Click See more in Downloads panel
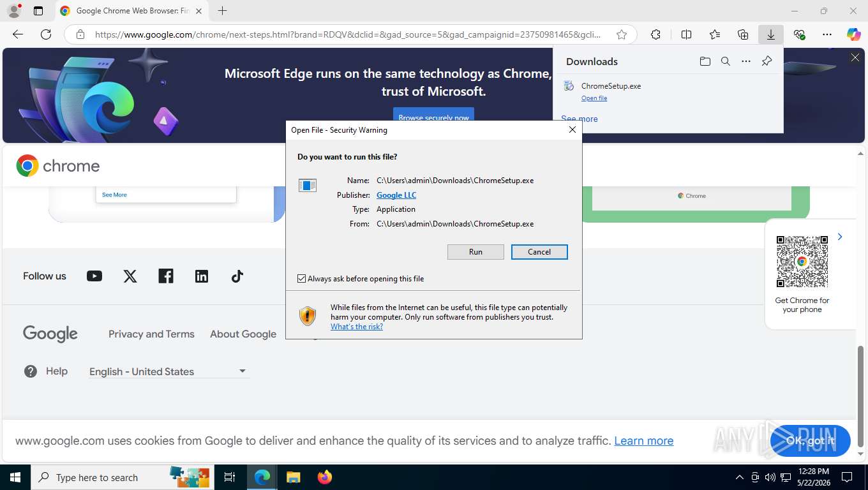 (580, 119)
